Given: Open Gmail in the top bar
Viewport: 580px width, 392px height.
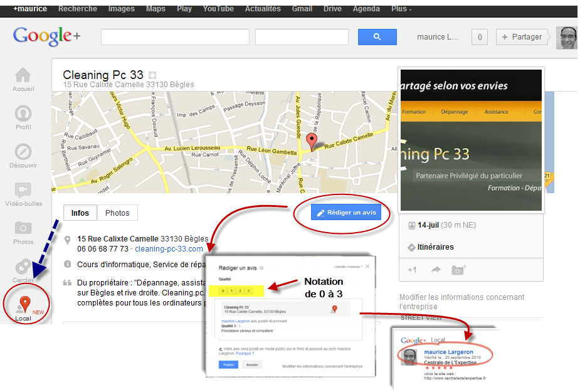Looking at the screenshot, I should (302, 9).
